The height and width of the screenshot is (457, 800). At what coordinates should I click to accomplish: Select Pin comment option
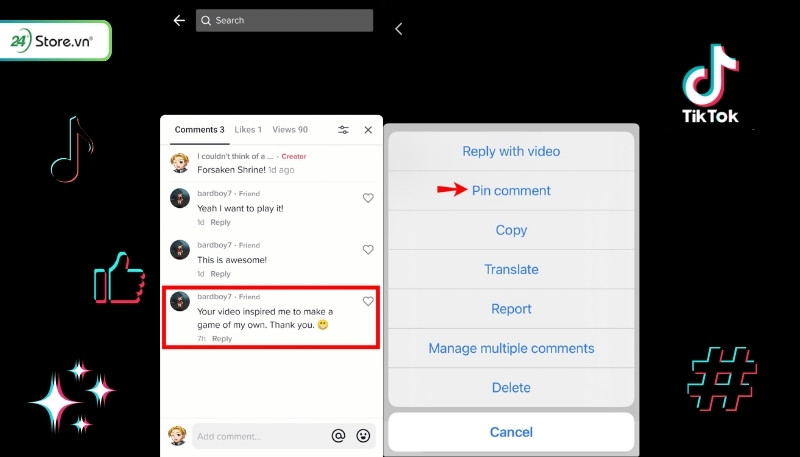pyautogui.click(x=511, y=190)
